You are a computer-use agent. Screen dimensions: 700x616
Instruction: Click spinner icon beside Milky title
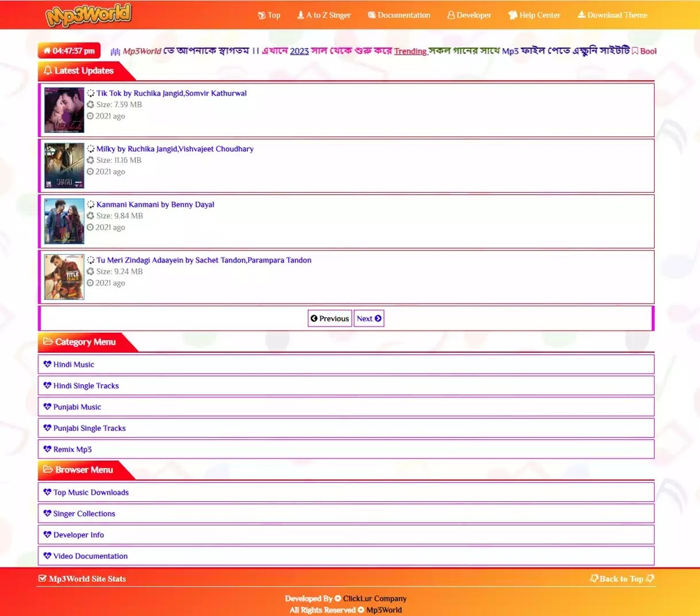click(x=91, y=149)
